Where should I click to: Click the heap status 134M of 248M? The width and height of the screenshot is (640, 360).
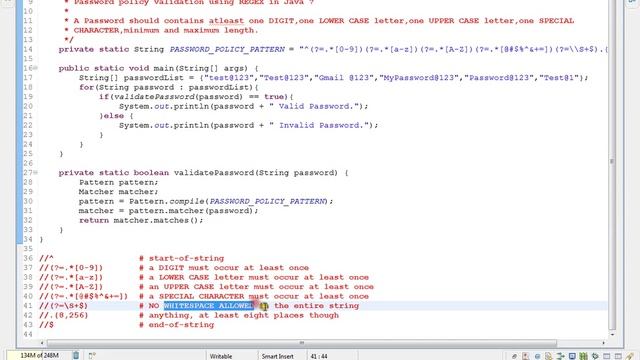39,356
